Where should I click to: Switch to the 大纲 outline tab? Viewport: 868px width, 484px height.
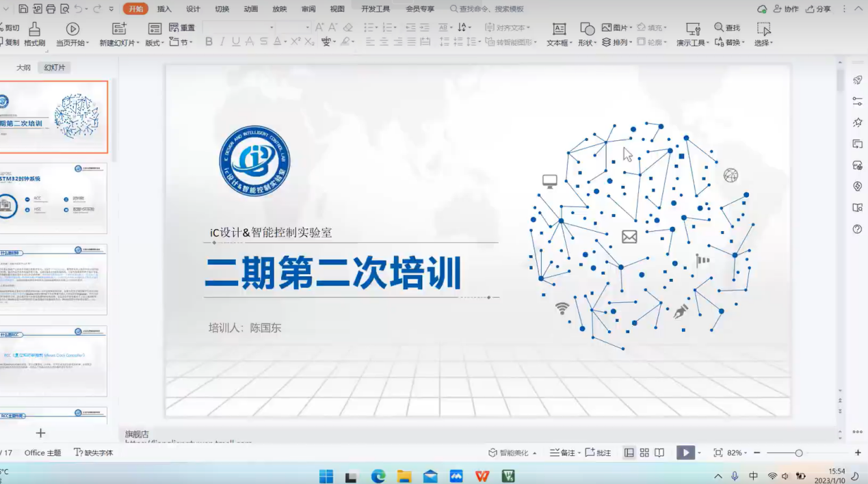click(24, 68)
